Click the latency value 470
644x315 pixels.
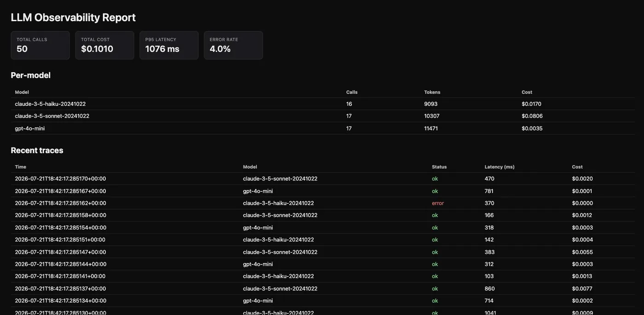tap(489, 178)
